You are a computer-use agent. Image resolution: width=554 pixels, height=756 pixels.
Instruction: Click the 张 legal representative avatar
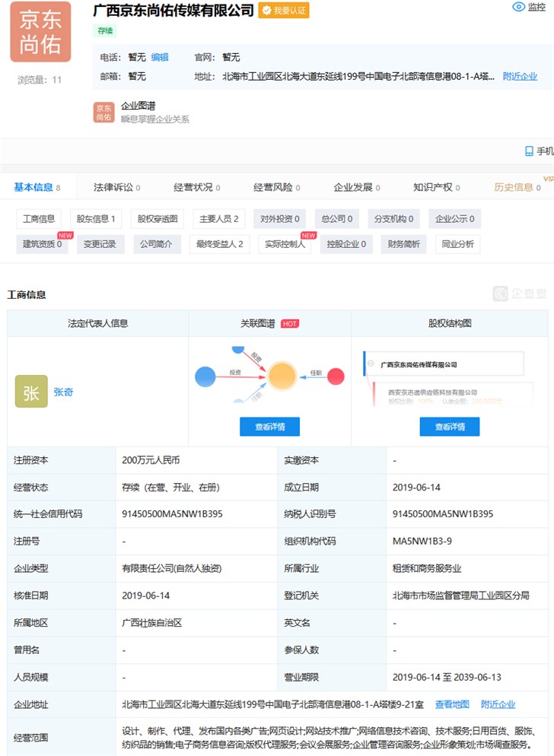coord(31,392)
